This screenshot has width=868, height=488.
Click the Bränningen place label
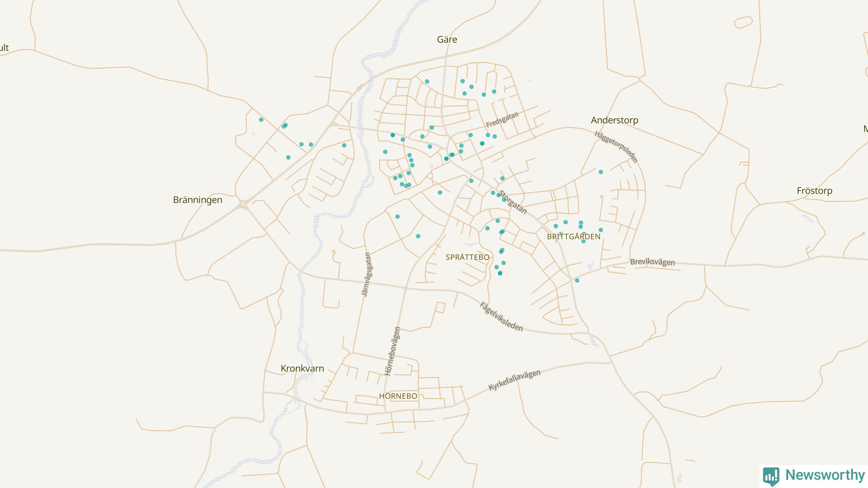[198, 200]
